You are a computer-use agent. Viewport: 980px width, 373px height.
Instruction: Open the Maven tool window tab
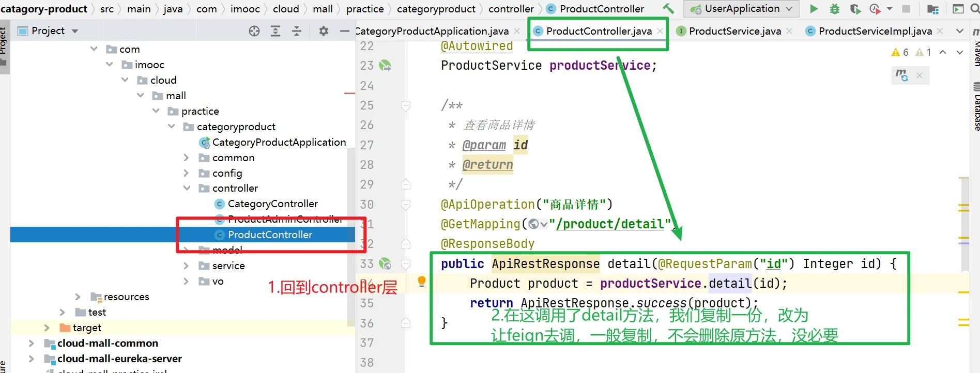(975, 49)
